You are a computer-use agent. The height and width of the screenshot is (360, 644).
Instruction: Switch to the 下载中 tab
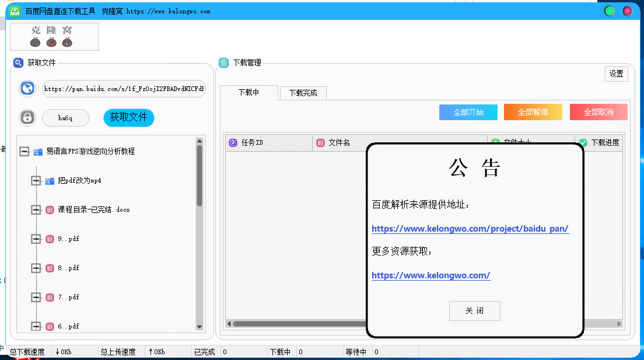coord(249,92)
